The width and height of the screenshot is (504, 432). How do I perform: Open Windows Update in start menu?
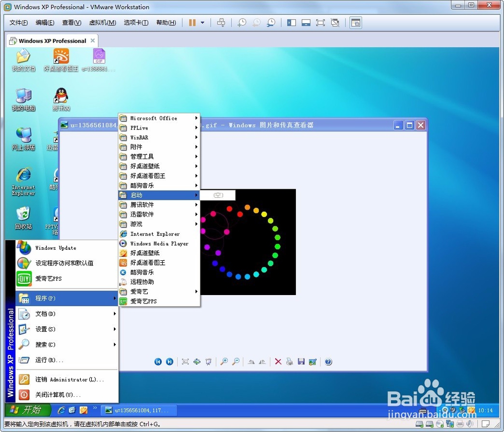[67, 248]
